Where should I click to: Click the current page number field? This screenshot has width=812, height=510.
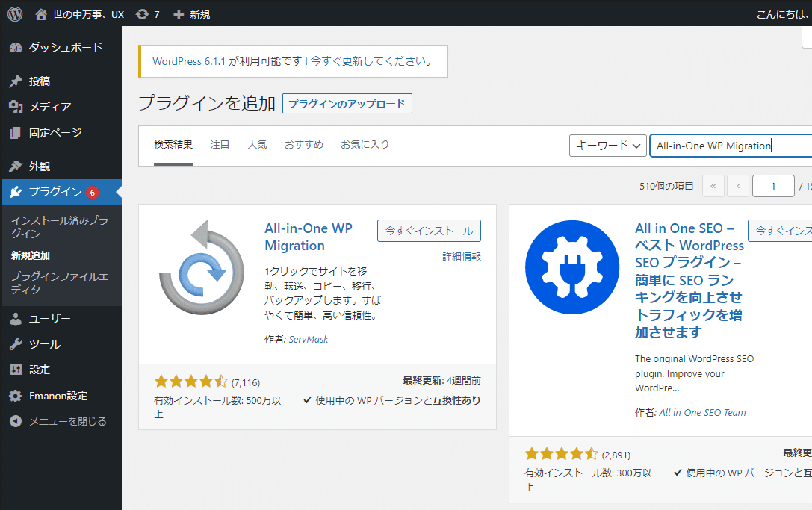pyautogui.click(x=773, y=187)
